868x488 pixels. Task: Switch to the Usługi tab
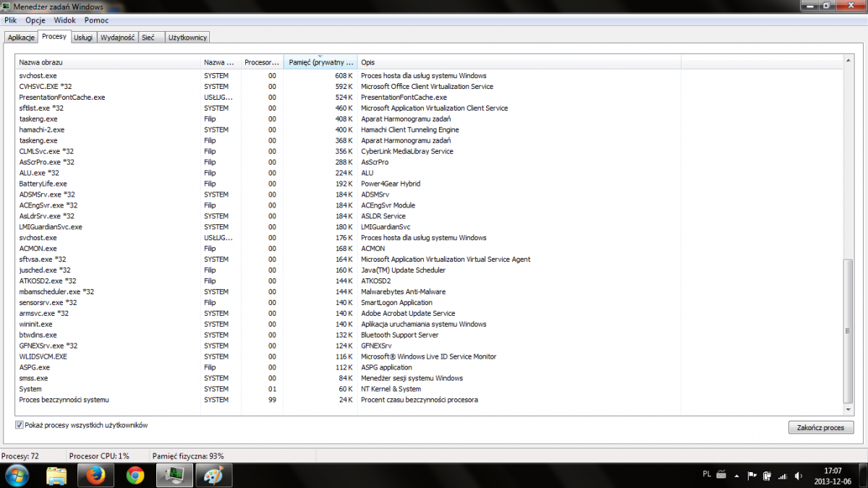pyautogui.click(x=84, y=38)
